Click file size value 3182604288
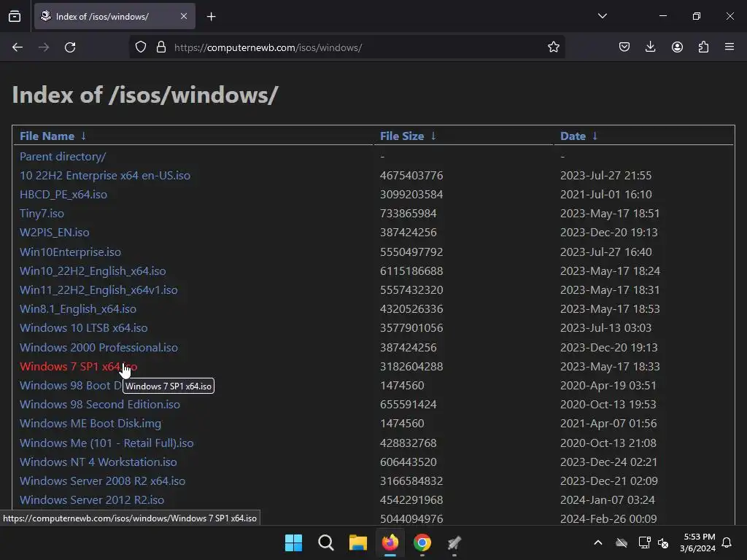747x560 pixels. [x=411, y=367]
